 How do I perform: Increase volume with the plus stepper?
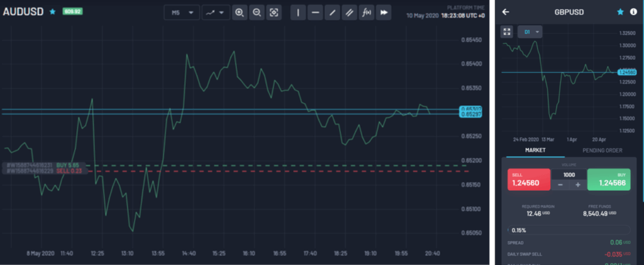[x=577, y=184]
